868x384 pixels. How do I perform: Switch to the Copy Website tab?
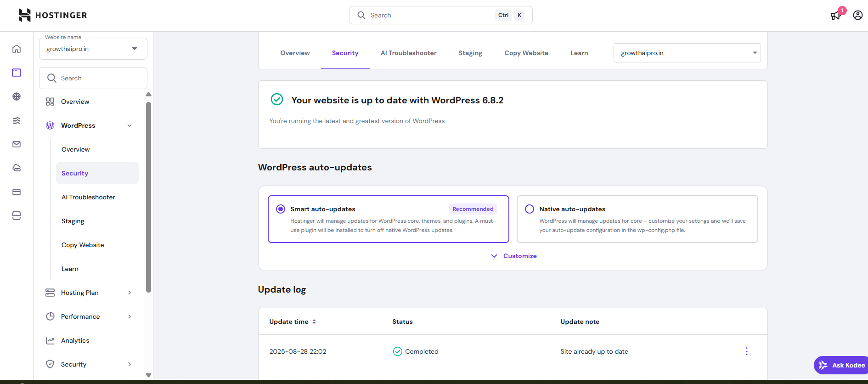point(526,53)
